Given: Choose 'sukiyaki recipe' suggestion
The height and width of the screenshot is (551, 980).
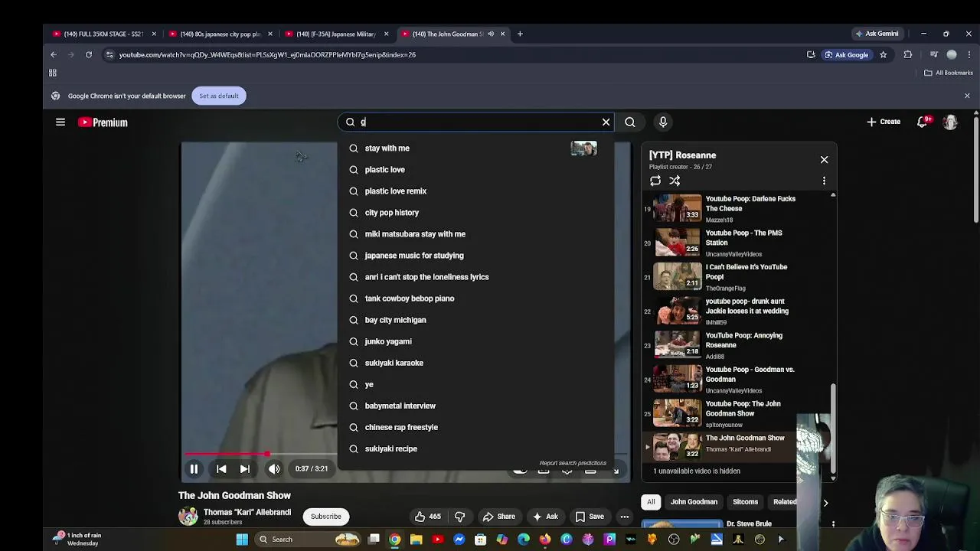Looking at the screenshot, I should pyautogui.click(x=475, y=448).
